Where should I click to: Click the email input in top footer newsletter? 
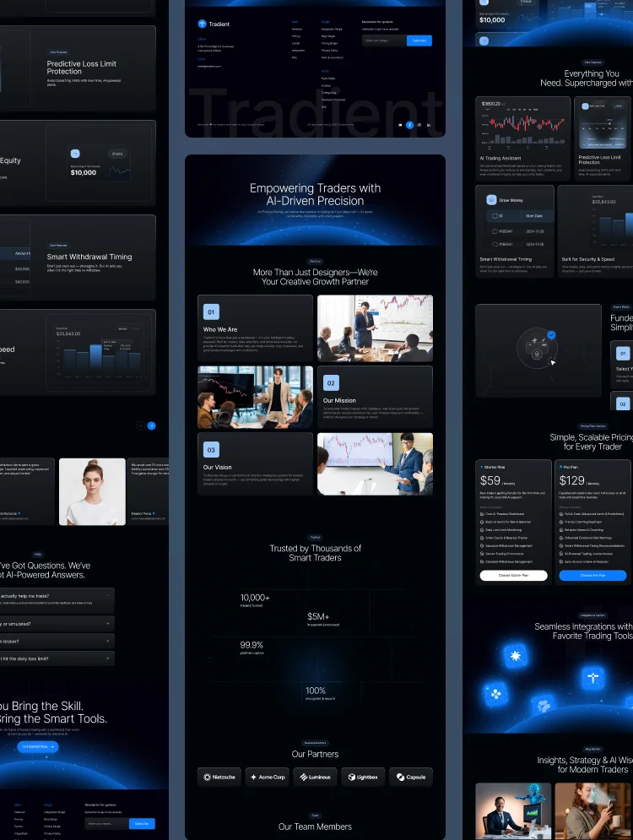[x=384, y=41]
